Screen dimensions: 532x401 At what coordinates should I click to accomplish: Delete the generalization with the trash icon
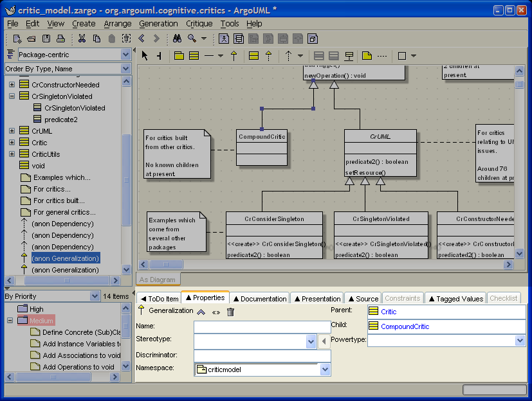230,312
